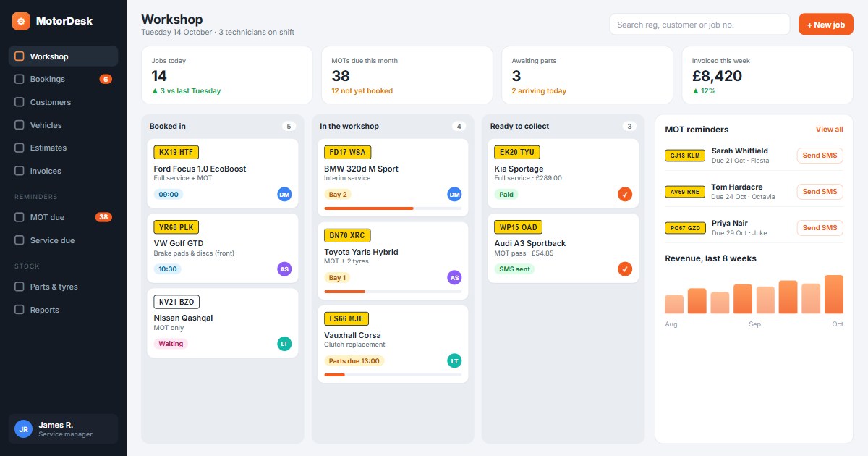Image resolution: width=868 pixels, height=456 pixels.
Task: Click DM avatar on BMW 320d card
Action: [x=454, y=194]
